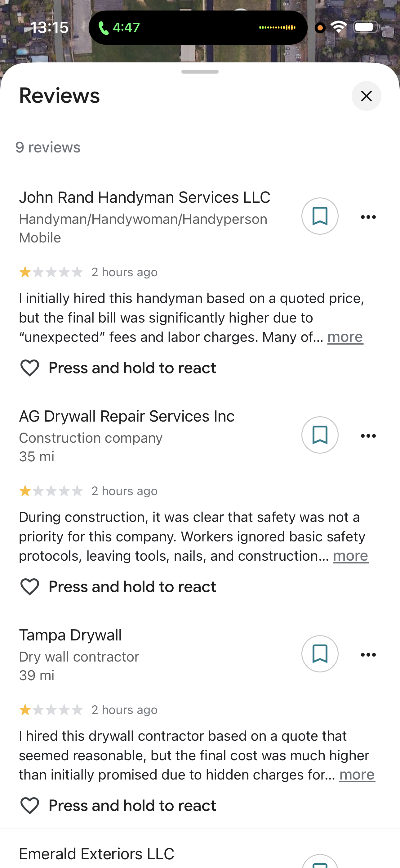Screen dimensions: 400x868
Task: Expand AG Drywall review text
Action: [350, 556]
